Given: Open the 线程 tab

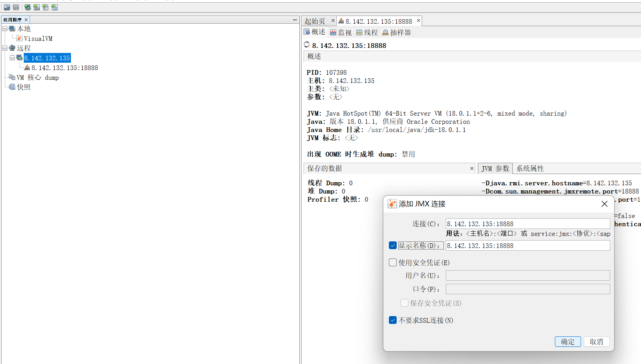Looking at the screenshot, I should click(x=367, y=32).
